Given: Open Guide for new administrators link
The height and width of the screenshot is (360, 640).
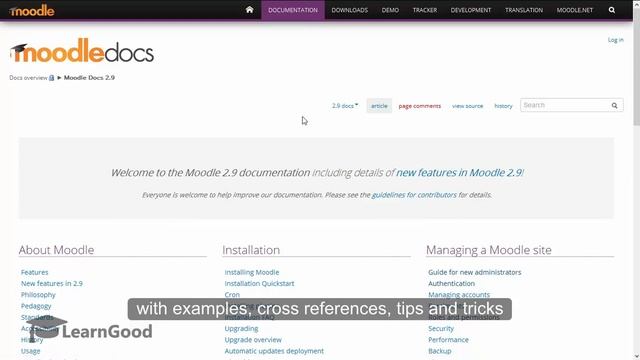Looking at the screenshot, I should click(x=474, y=272).
